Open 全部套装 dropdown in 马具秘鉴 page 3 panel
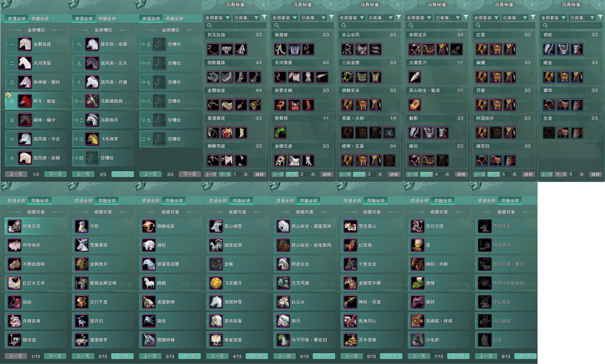The image size is (605, 364). pos(352,18)
